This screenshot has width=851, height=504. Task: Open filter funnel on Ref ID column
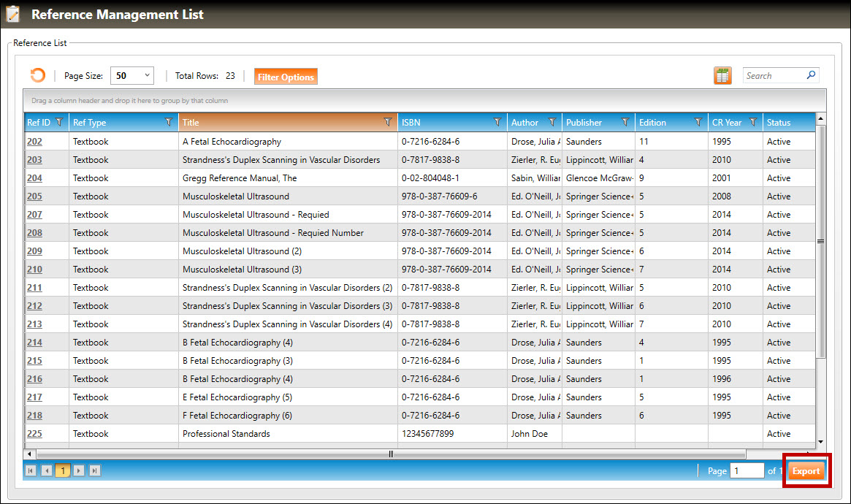point(59,123)
